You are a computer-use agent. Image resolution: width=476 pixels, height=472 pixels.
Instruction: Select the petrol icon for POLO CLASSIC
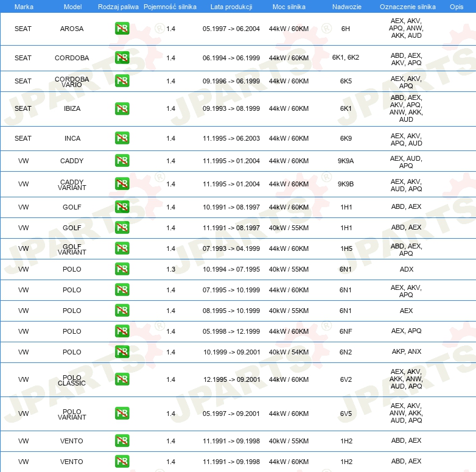[122, 379]
